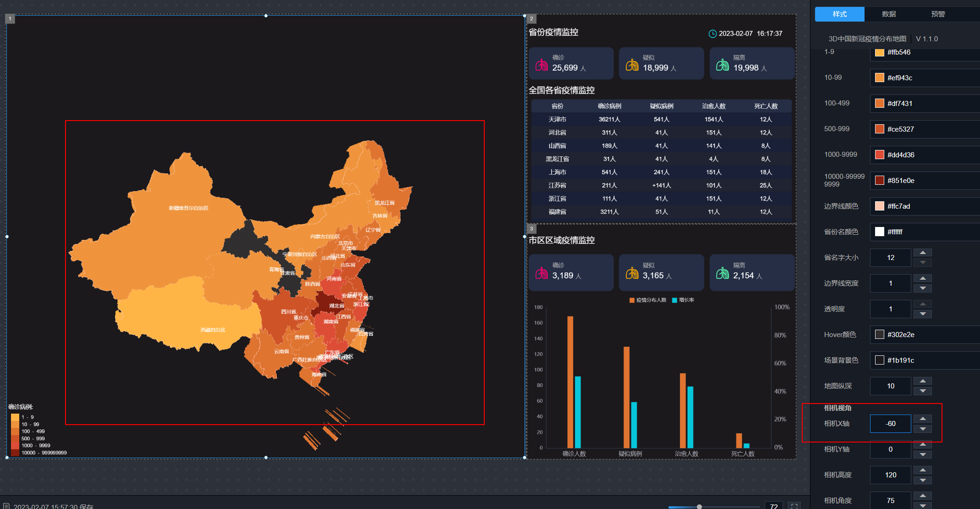Decrease 透明度 with the down arrow
Image resolution: width=980 pixels, height=509 pixels.
point(923,314)
